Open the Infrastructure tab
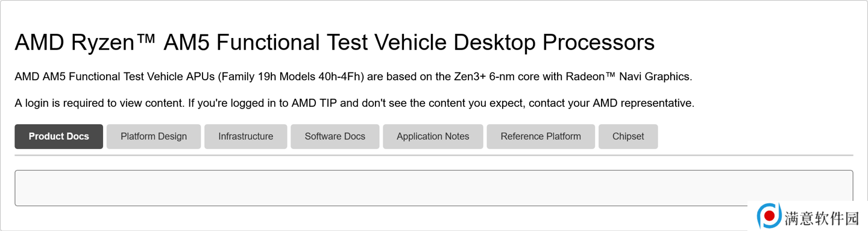The image size is (868, 231). click(x=245, y=136)
